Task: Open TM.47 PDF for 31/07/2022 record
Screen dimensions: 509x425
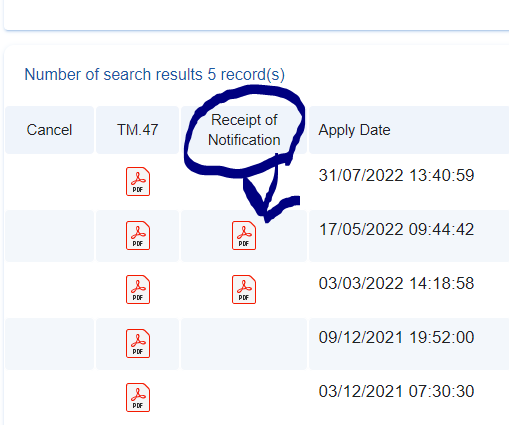Action: [138, 181]
